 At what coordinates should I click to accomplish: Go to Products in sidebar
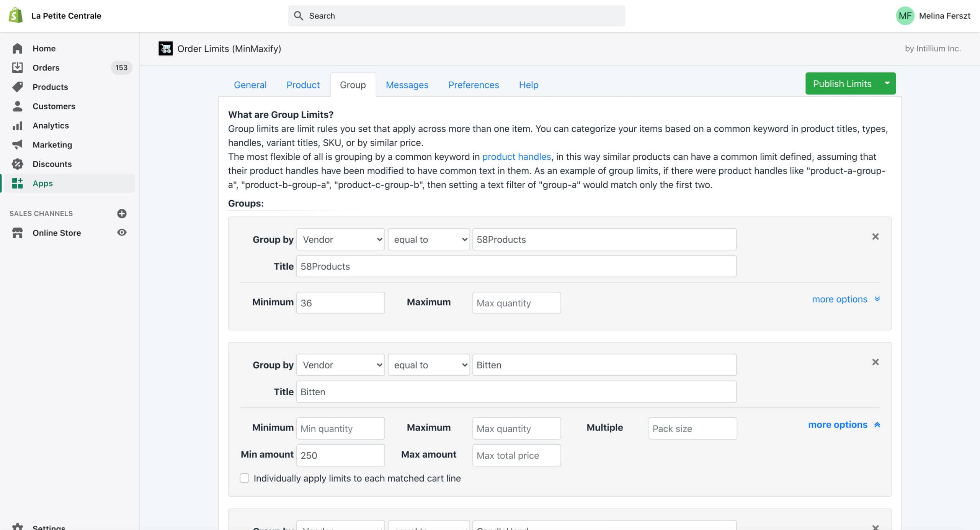coord(50,87)
